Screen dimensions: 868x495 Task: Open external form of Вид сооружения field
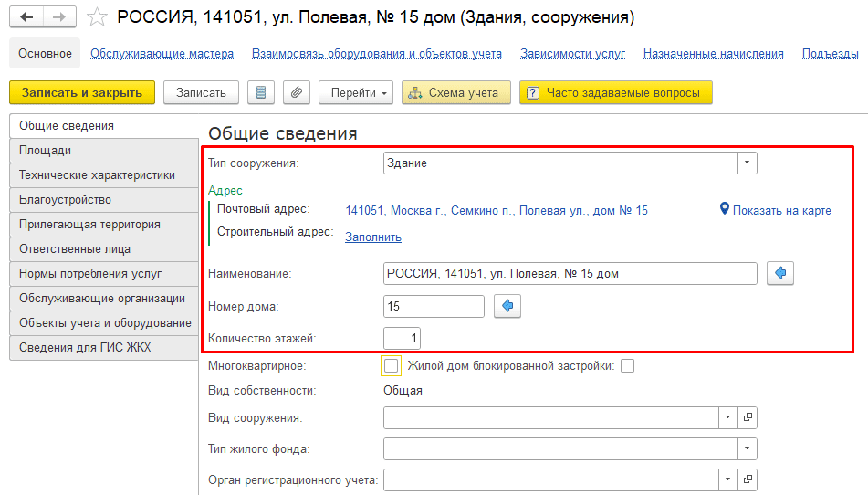[748, 417]
